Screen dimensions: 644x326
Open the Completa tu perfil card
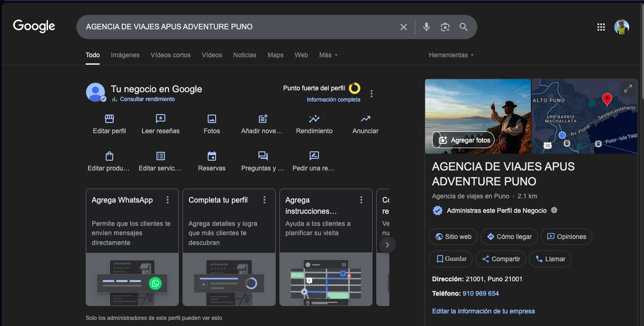[x=229, y=247]
